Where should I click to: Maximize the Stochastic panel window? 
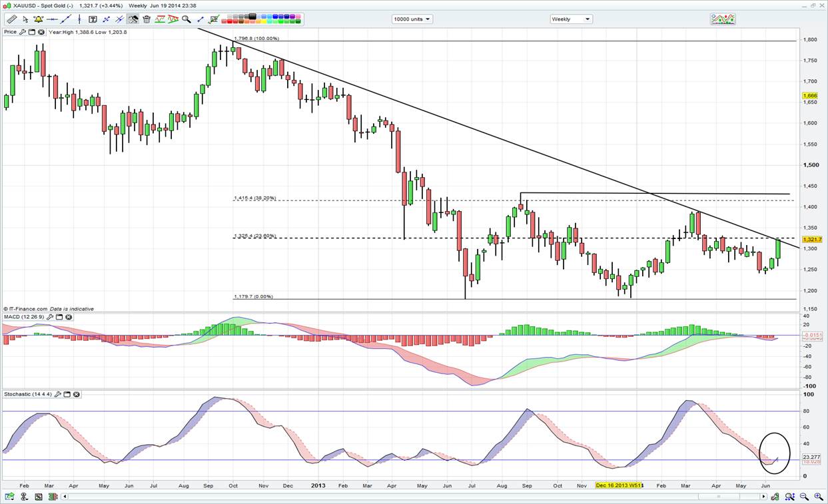pyautogui.click(x=67, y=395)
